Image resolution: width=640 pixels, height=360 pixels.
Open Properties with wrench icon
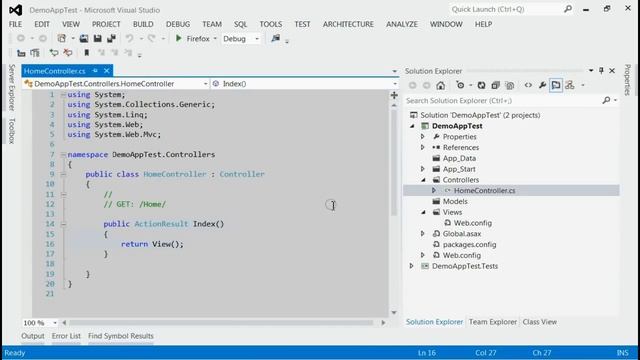pyautogui.click(x=542, y=85)
